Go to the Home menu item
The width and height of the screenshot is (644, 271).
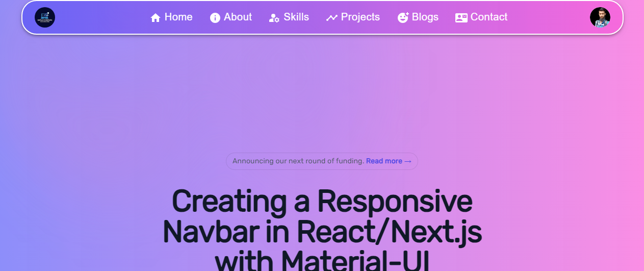click(171, 17)
